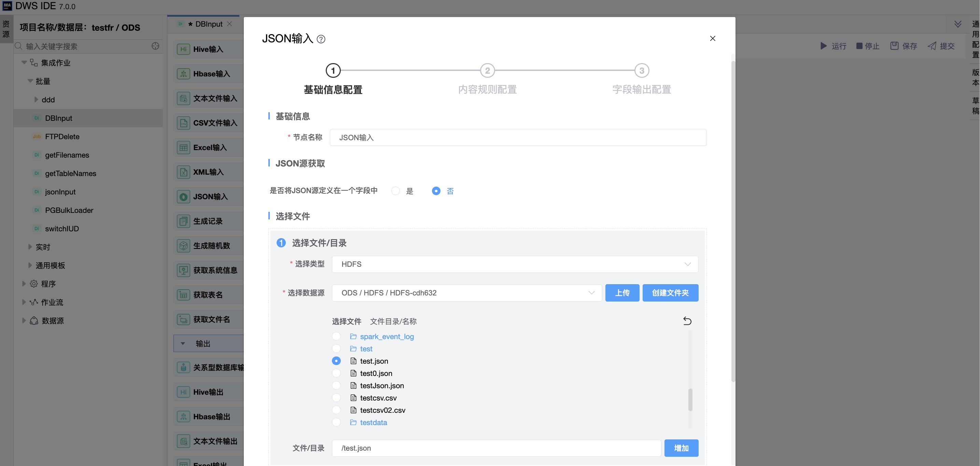Open the 选择类型 HDFS dropdown
Screen dimensions: 980x466
(515, 264)
